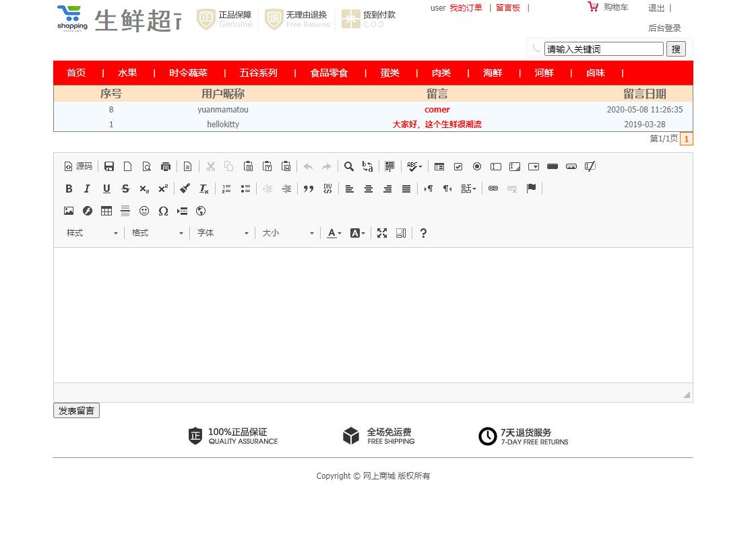The image size is (756, 536).
Task: Select the Numbered List icon
Action: click(226, 189)
